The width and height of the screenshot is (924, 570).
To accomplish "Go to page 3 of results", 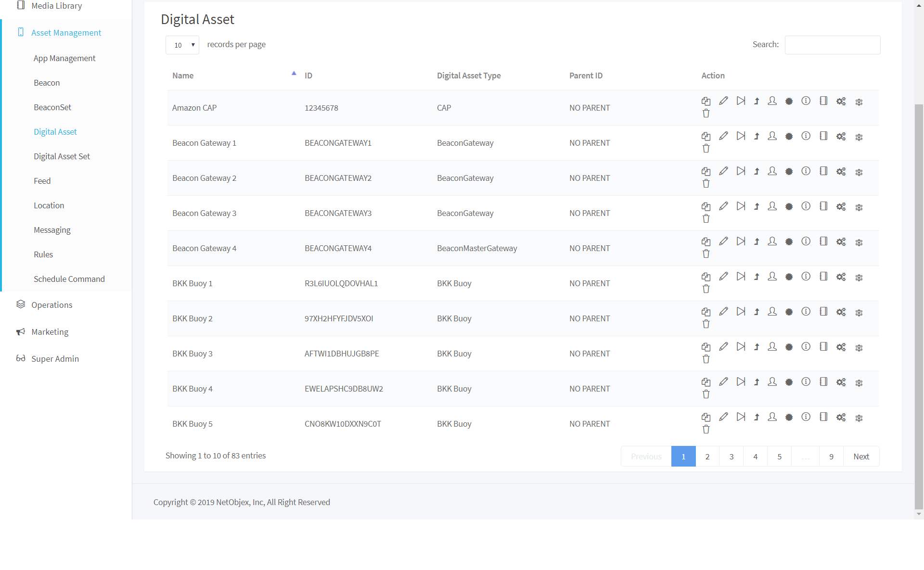I will [x=731, y=456].
